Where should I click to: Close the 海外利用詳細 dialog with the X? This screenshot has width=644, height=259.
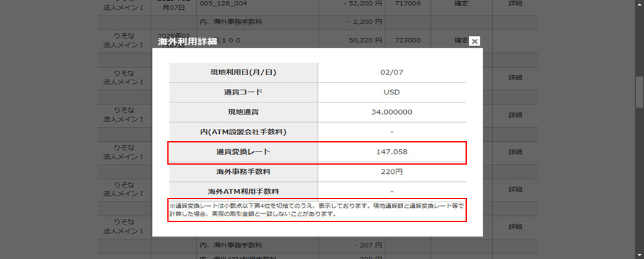click(474, 41)
